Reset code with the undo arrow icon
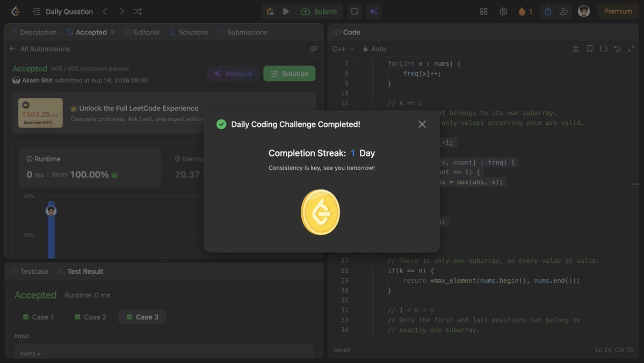 [x=617, y=49]
